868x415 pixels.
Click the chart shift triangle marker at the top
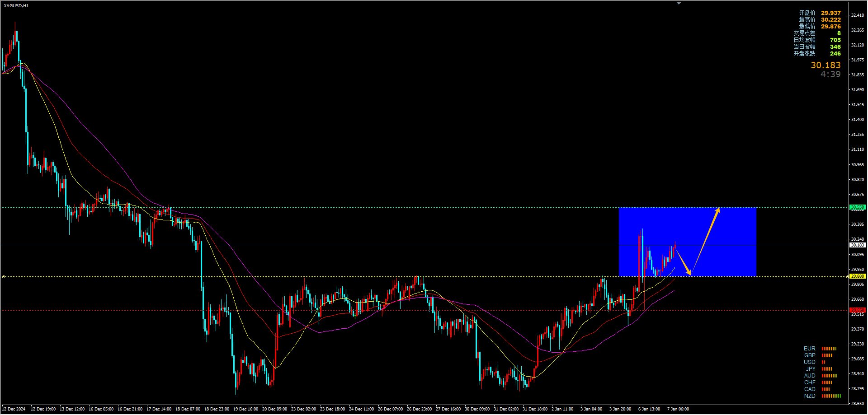[x=679, y=3]
